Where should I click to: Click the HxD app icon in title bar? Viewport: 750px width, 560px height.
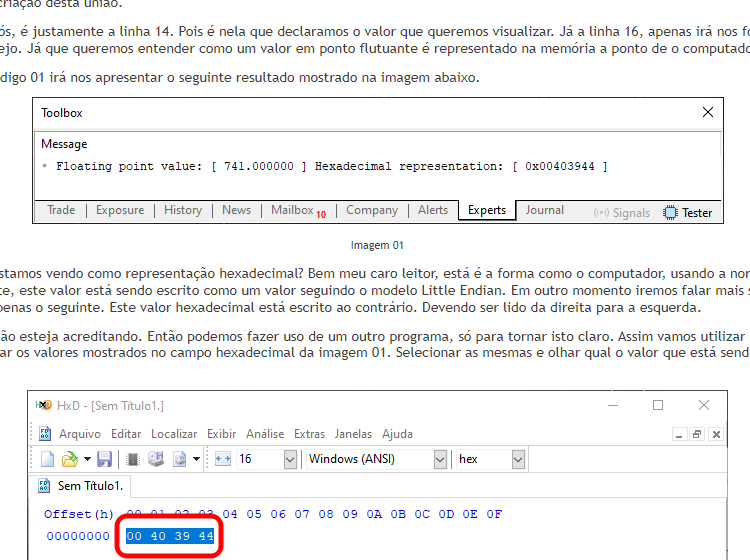(x=44, y=406)
